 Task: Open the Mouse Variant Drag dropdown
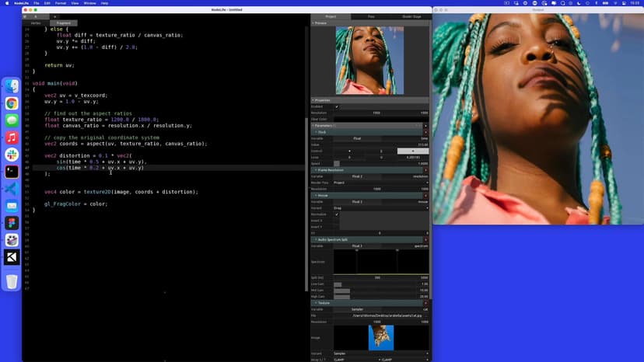tap(381, 208)
